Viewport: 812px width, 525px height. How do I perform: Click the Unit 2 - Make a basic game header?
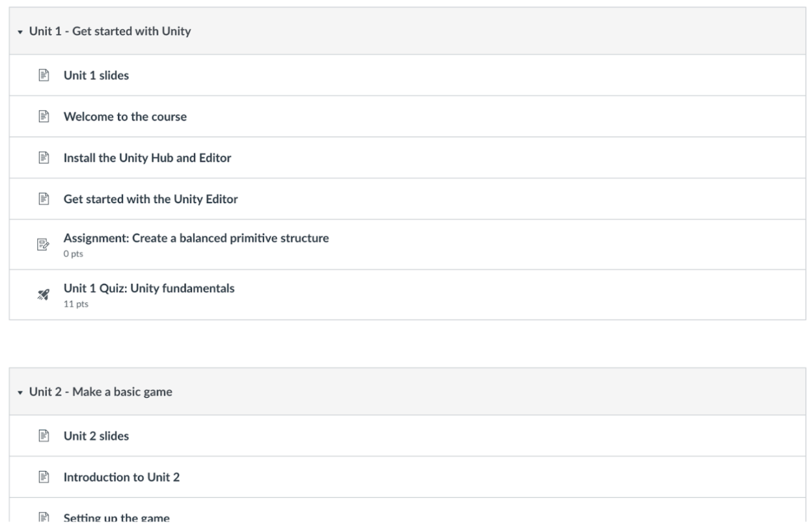coord(101,392)
